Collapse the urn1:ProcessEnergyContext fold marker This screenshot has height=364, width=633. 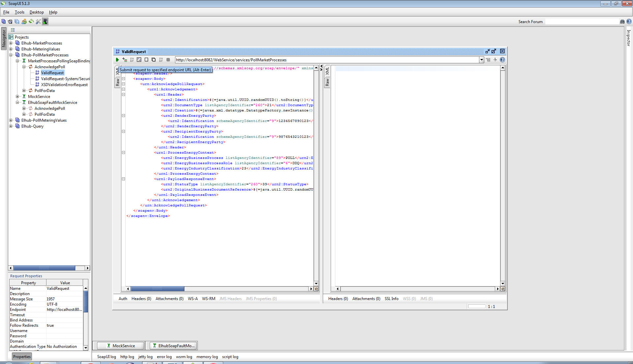tap(124, 153)
